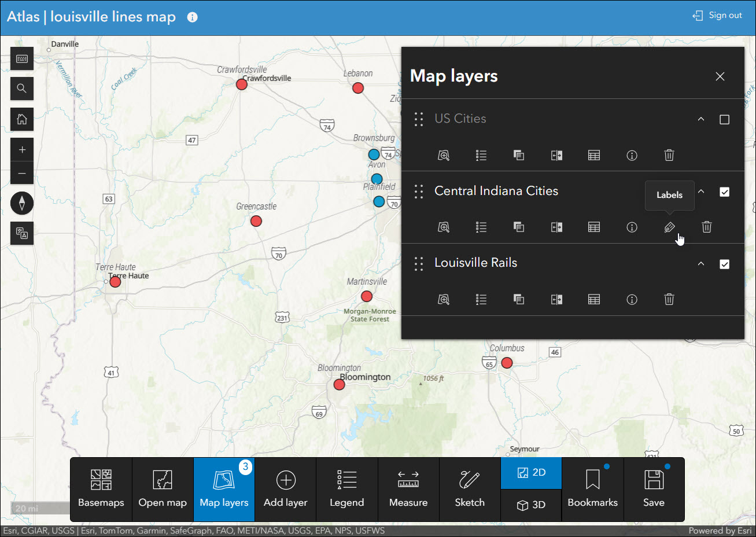
Task: Collapse the US Cities layer options
Action: (701, 119)
